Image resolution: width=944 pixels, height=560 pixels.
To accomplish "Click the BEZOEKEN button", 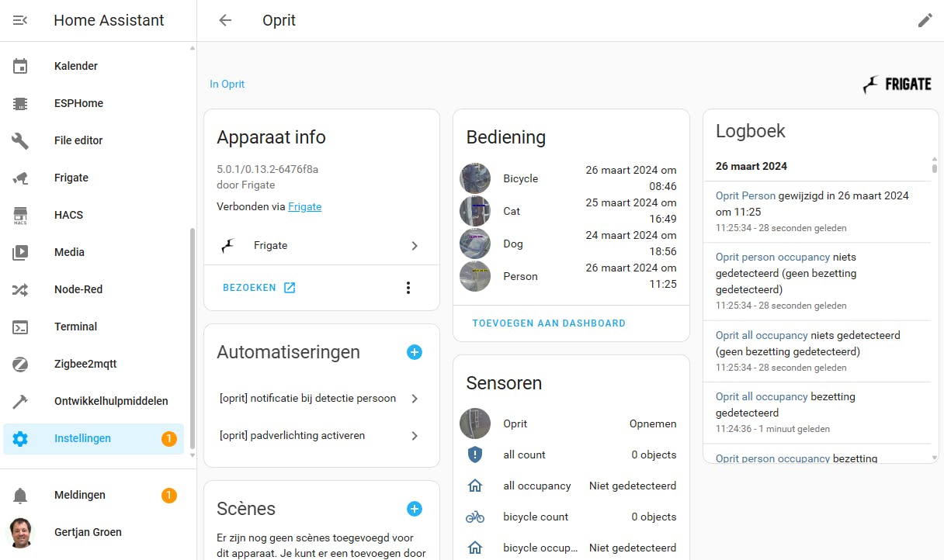I will click(259, 288).
